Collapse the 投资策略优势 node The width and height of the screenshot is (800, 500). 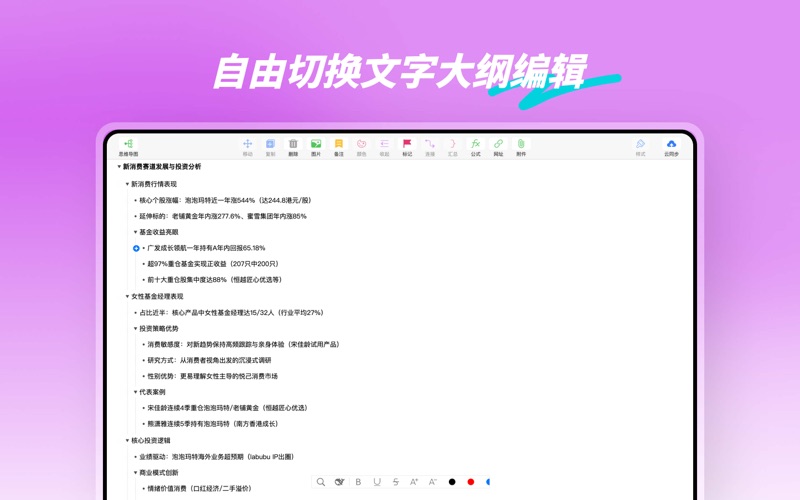click(x=135, y=329)
